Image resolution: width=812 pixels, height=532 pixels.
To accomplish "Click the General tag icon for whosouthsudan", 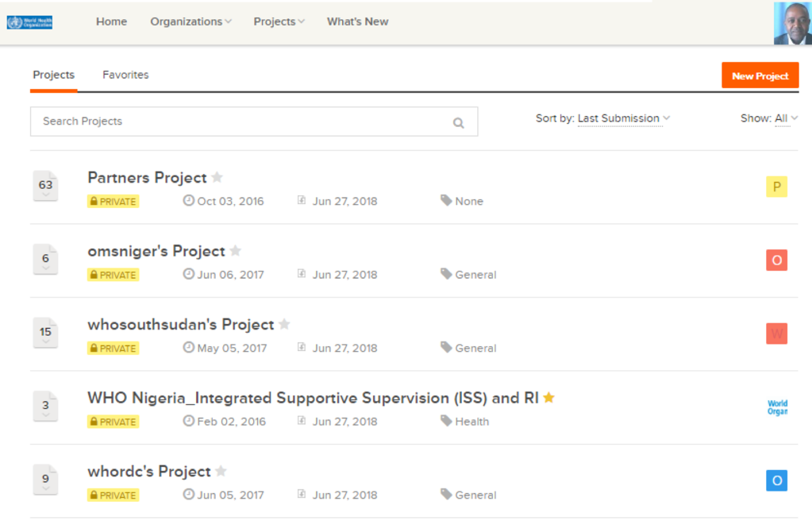I will tap(446, 347).
